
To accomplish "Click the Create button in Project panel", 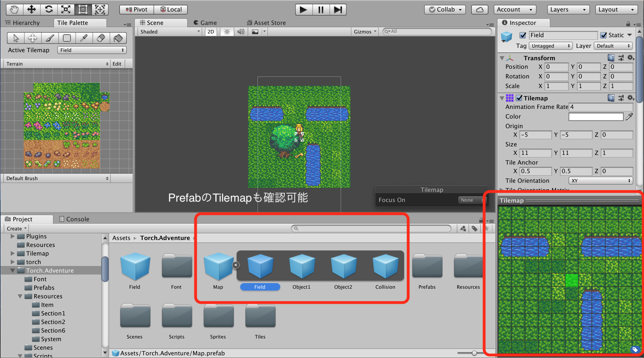I will coord(17,229).
